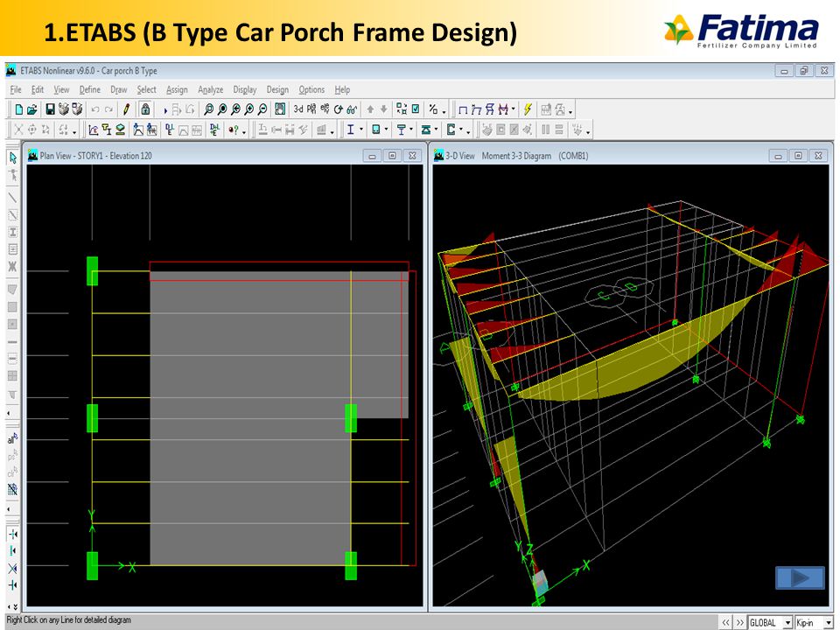Screen dimensions: 840x630
Task: Click the Show Deformed Shape icon
Action: tap(476, 110)
